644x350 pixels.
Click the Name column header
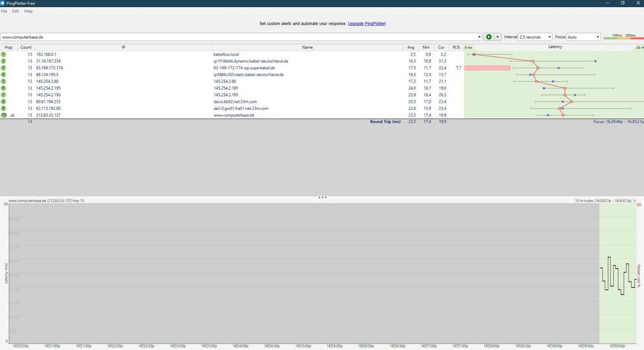[x=307, y=47]
